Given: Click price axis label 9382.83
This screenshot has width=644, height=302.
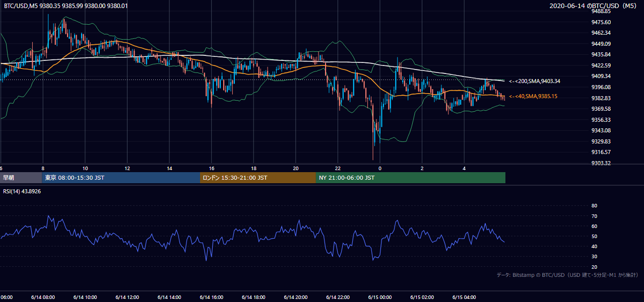Looking at the screenshot, I should pos(601,98).
